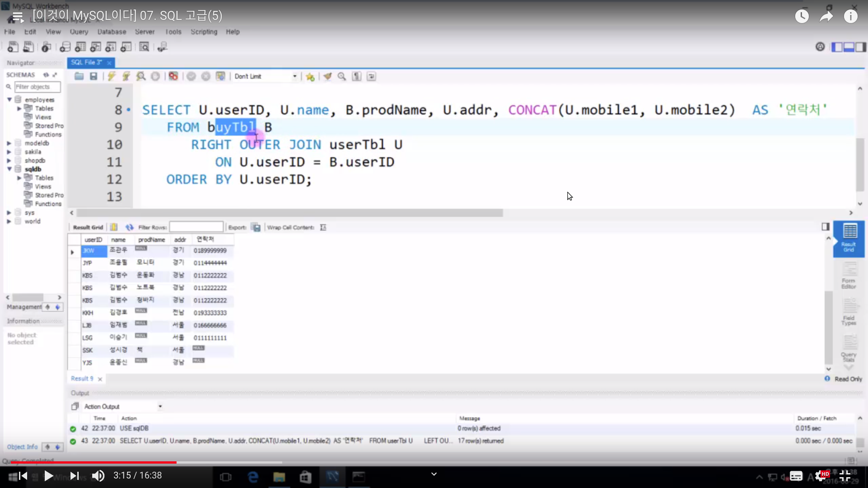Create a new function icon in main toolbar
The height and width of the screenshot is (488, 868).
point(126,47)
